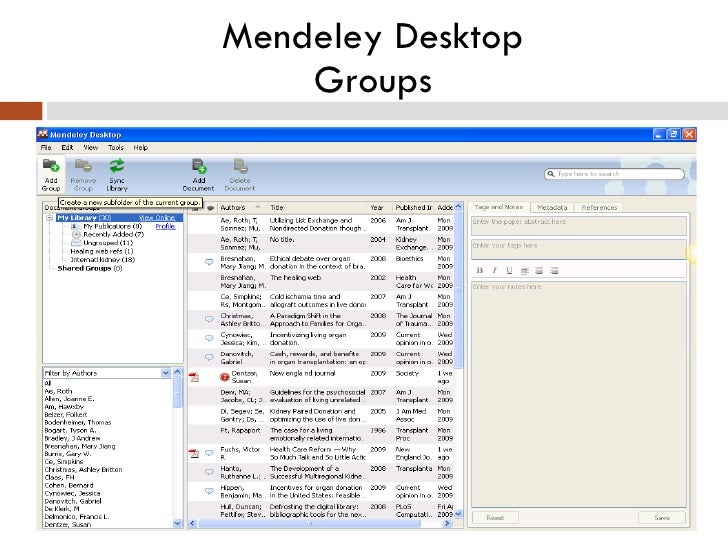Click the Sync Library icon
Image resolution: width=728 pixels, height=546 pixels.
pos(117,166)
